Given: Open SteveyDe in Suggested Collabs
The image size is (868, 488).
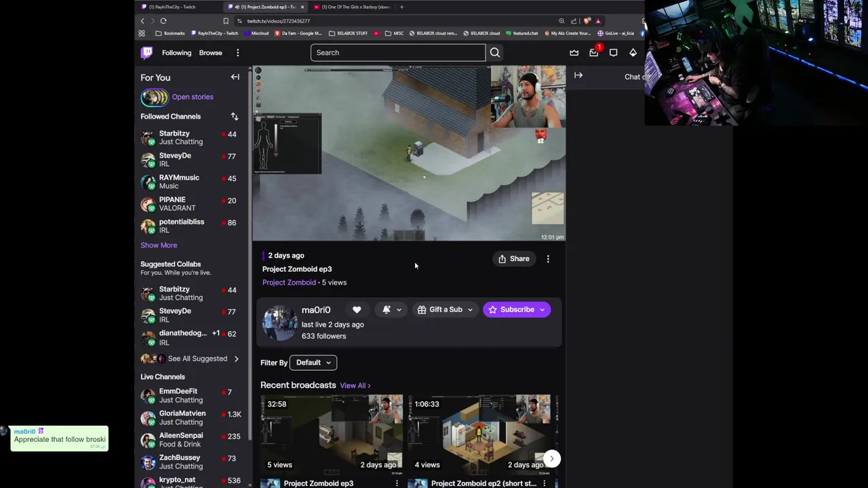Looking at the screenshot, I should tap(191, 315).
